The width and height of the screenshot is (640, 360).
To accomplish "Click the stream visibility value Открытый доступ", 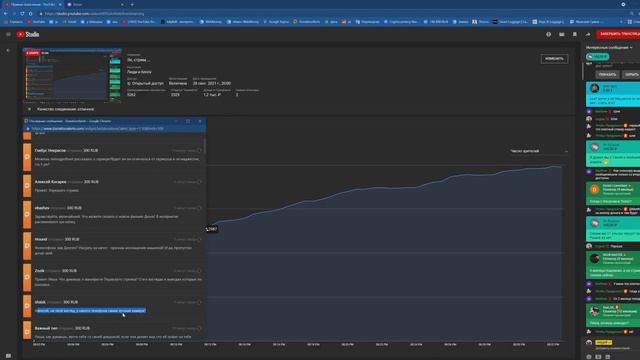I will tap(148, 83).
